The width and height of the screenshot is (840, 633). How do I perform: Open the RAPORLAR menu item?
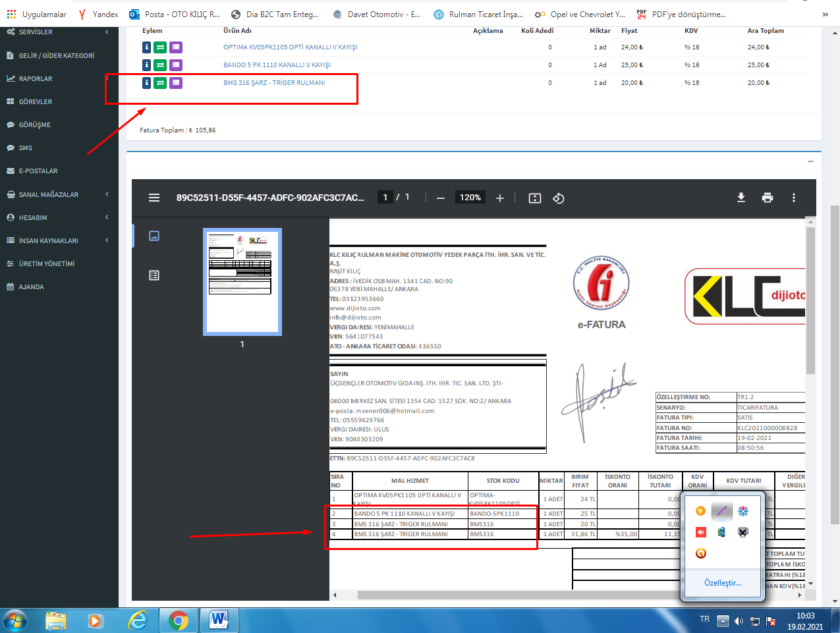(x=36, y=78)
